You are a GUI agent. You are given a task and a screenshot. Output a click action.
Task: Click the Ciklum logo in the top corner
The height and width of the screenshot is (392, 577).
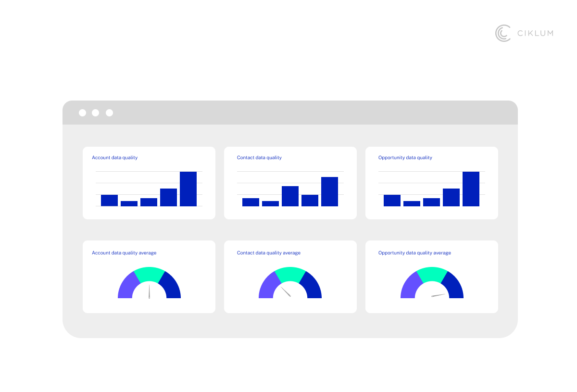(x=524, y=33)
